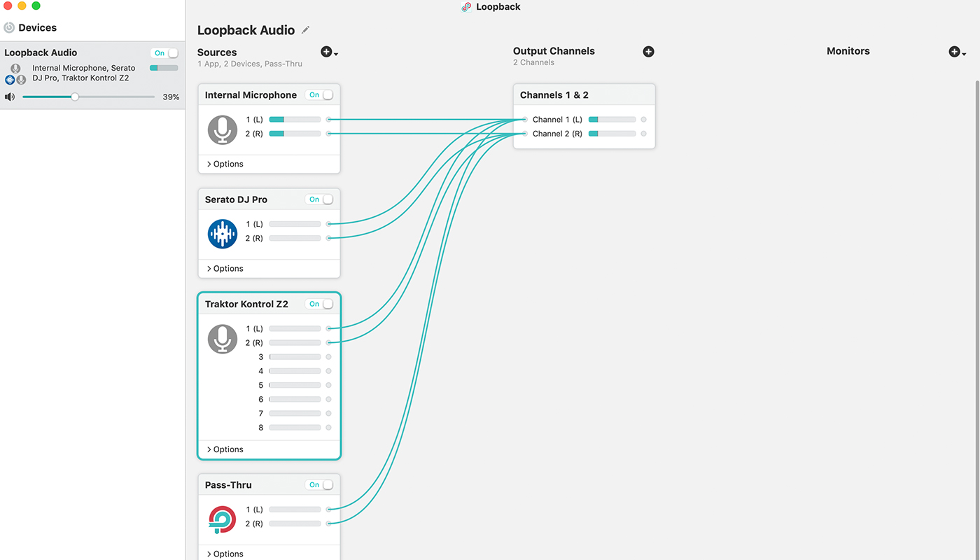
Task: Click Internal Microphone 1 (L) output connector
Action: pos(328,120)
